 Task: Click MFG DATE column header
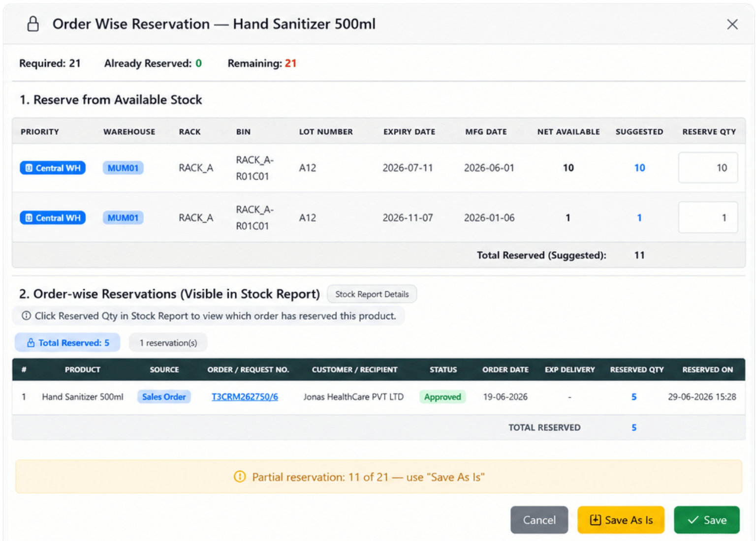(486, 132)
